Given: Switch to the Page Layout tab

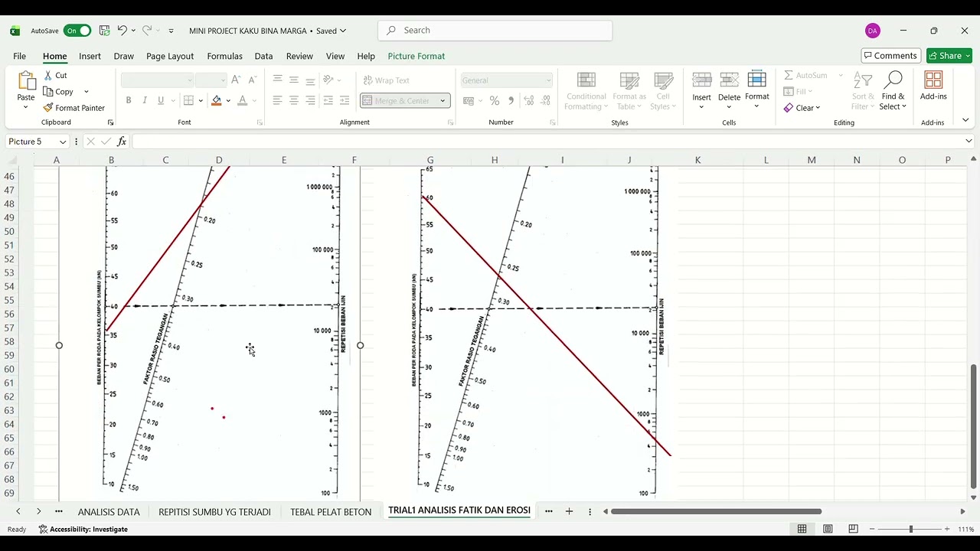Looking at the screenshot, I should tap(170, 56).
